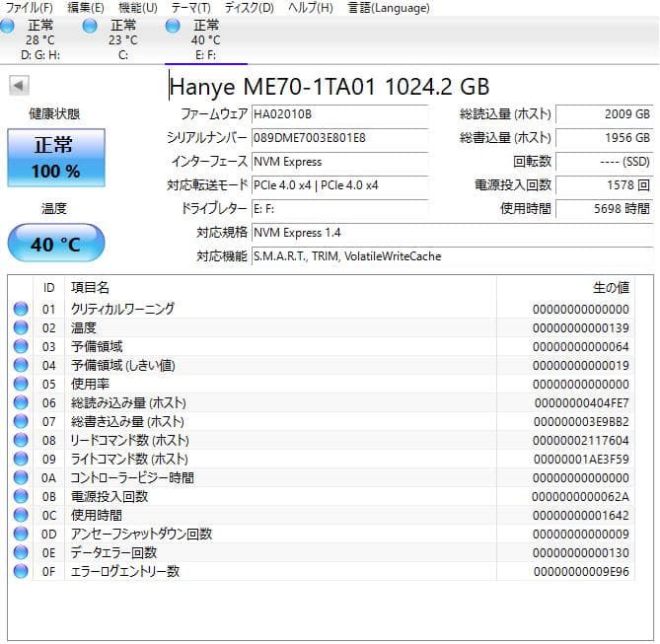The image size is (660, 644).
Task: Select the E: F: disk tab
Action: pyautogui.click(x=206, y=40)
